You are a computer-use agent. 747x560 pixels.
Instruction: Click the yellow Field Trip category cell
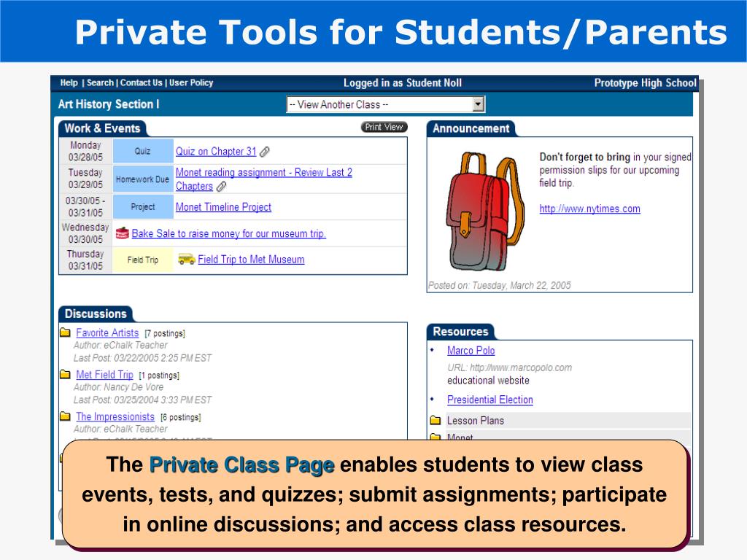tap(143, 260)
